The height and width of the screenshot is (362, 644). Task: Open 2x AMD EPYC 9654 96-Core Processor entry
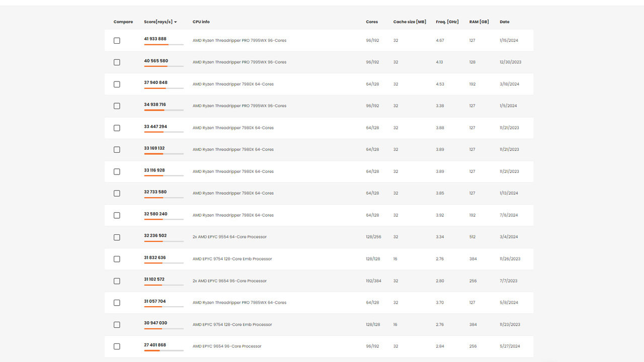tap(229, 281)
